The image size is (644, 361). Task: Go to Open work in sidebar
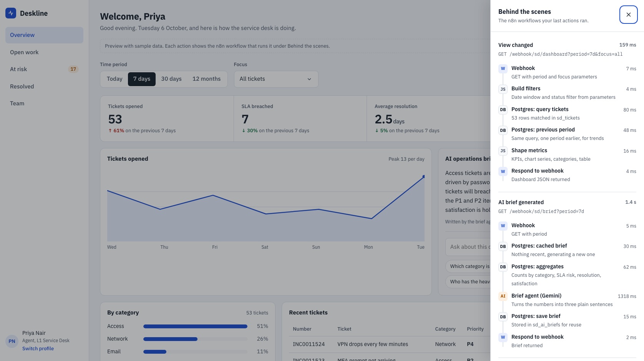[44, 52]
